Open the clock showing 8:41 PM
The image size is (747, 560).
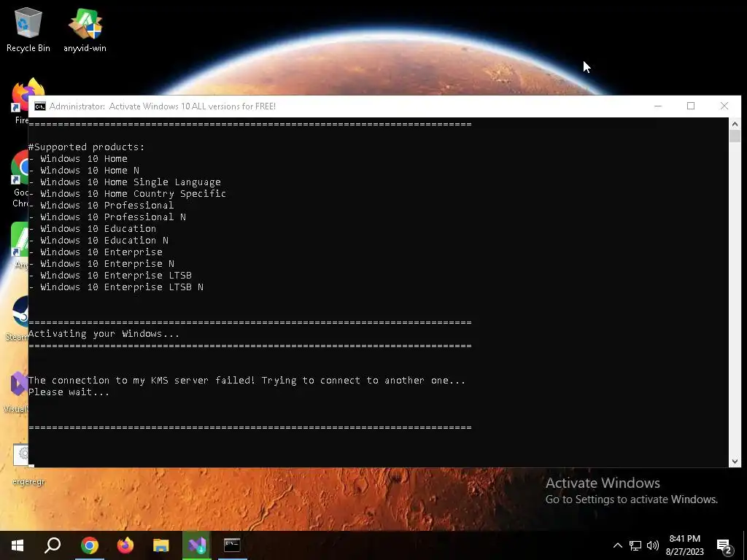click(685, 545)
